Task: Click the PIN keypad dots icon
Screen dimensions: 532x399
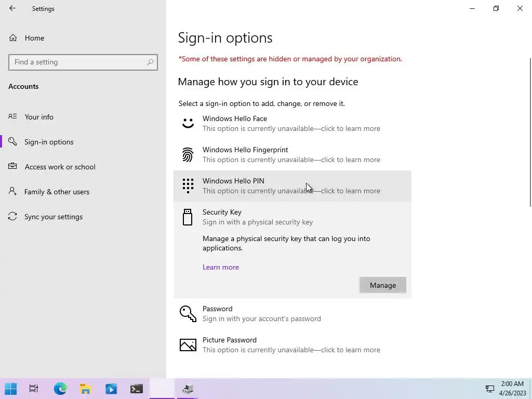Action: click(188, 186)
